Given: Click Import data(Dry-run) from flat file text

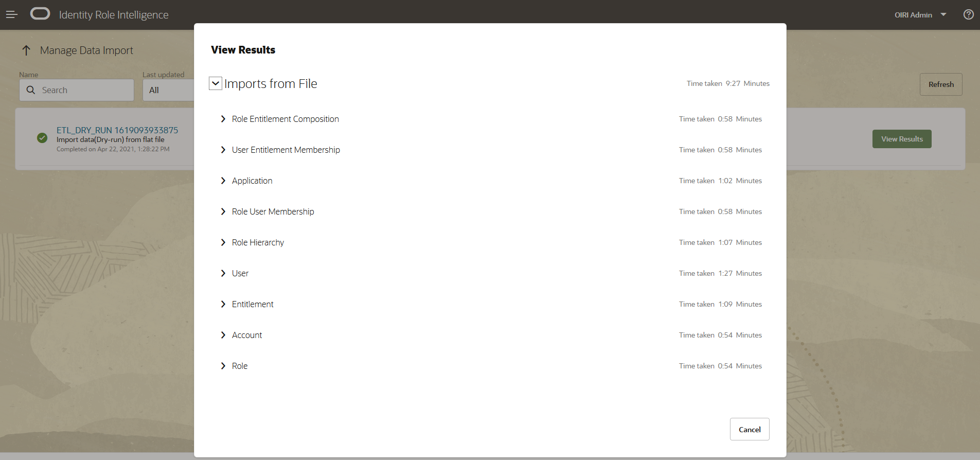Looking at the screenshot, I should coord(111,139).
